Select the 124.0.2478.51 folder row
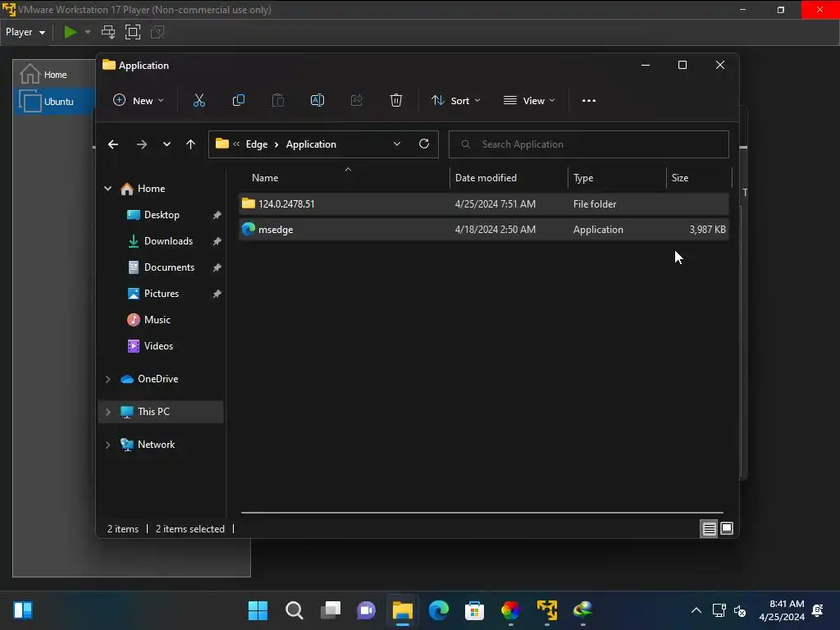This screenshot has height=630, width=840. [484, 204]
